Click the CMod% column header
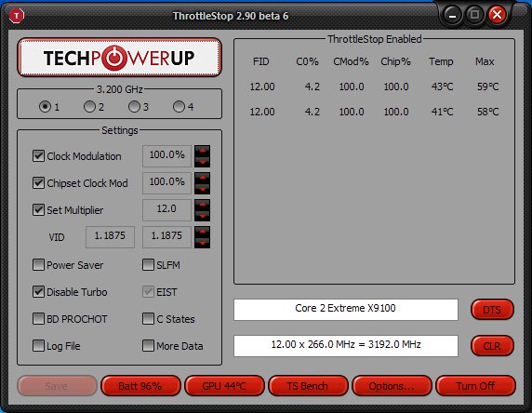 pyautogui.click(x=352, y=61)
